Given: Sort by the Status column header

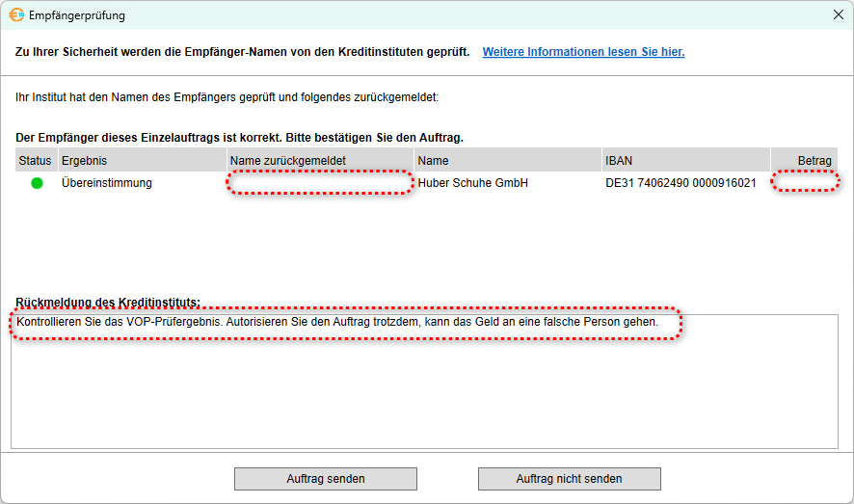Looking at the screenshot, I should pyautogui.click(x=35, y=161).
